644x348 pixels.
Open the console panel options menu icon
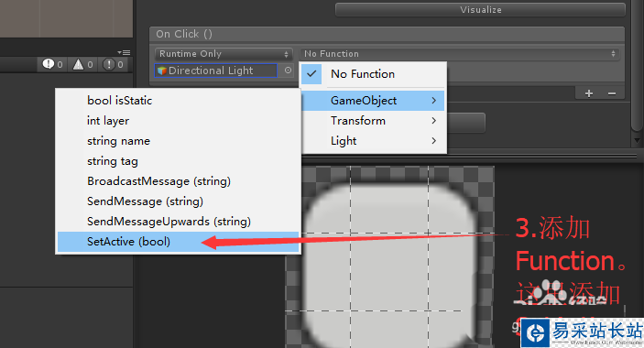(124, 52)
